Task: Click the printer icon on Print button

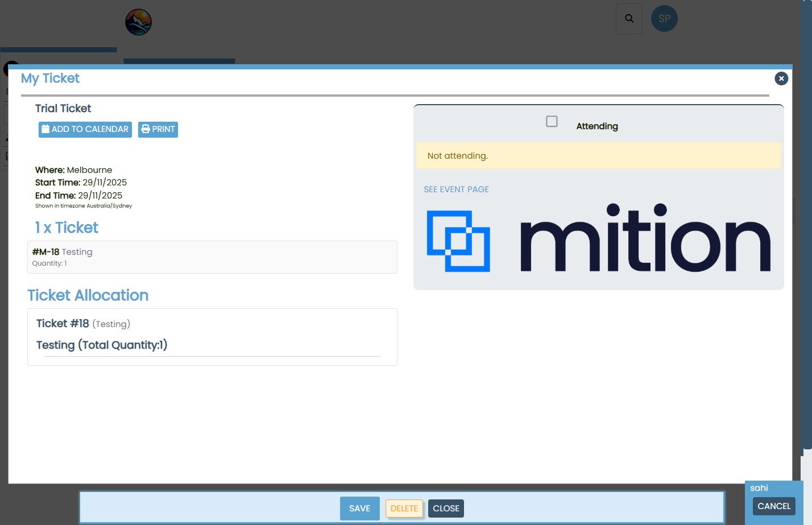Action: 146,129
